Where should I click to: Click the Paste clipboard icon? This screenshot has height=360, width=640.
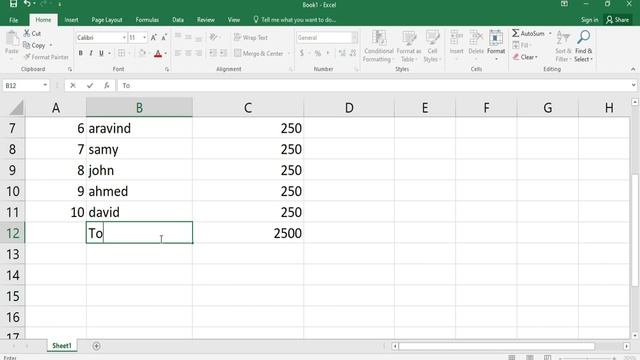point(12,39)
